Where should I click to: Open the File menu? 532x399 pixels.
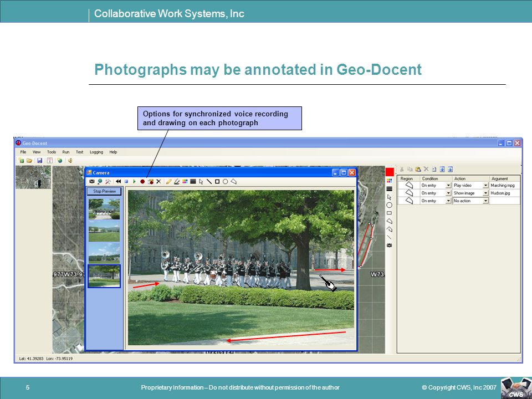pos(23,152)
